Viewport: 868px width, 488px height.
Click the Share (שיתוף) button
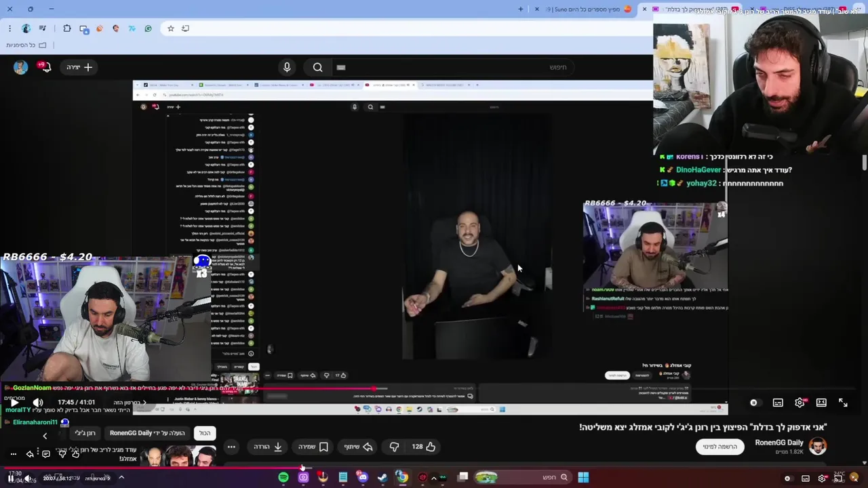[359, 447]
